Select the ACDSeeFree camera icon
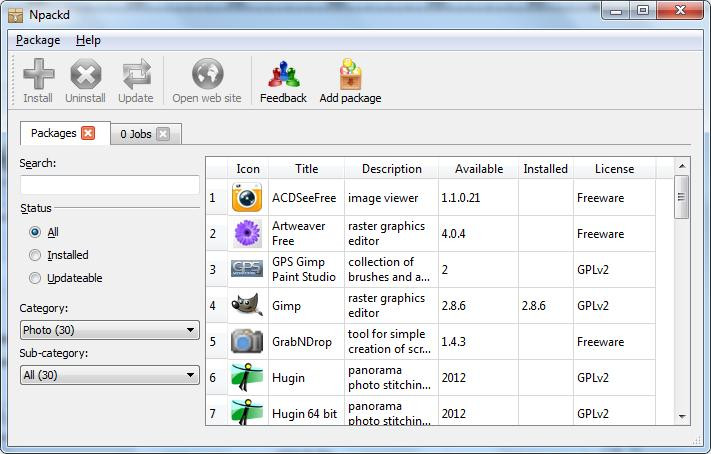Screen dimensions: 711x454 247,197
